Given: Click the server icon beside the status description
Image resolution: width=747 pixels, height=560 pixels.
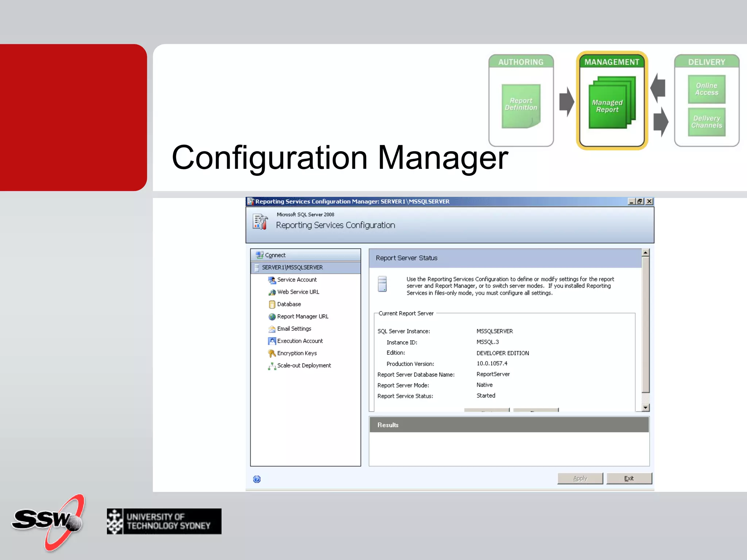Looking at the screenshot, I should (382, 284).
